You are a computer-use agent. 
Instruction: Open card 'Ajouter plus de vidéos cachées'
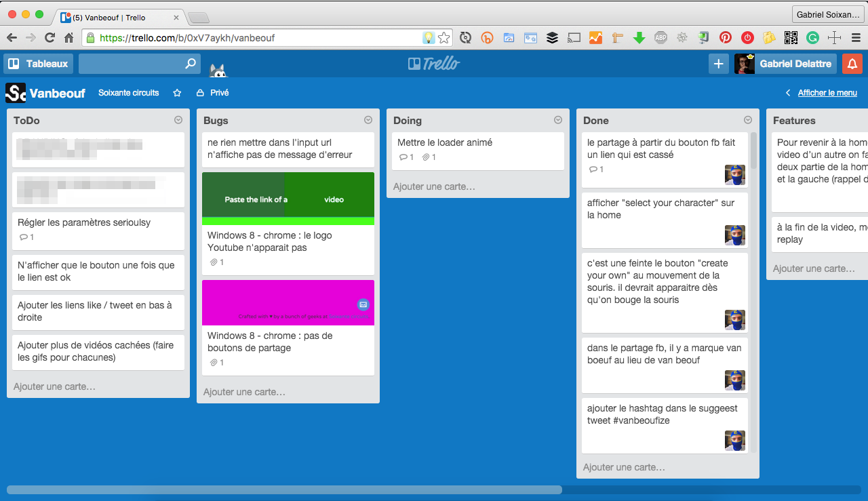[x=98, y=352]
